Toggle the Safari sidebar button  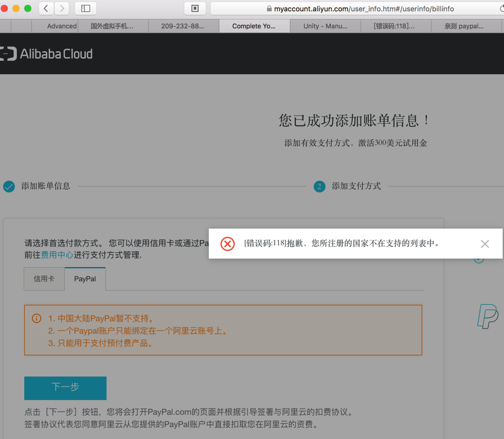click(85, 8)
